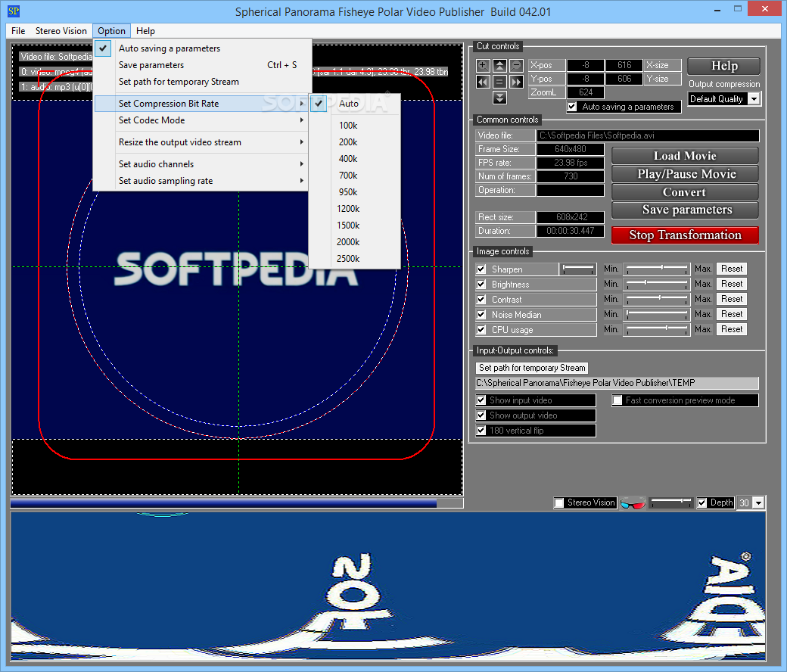Uncheck the Brightness checkbox
Image resolution: width=787 pixels, height=672 pixels.
(x=481, y=284)
